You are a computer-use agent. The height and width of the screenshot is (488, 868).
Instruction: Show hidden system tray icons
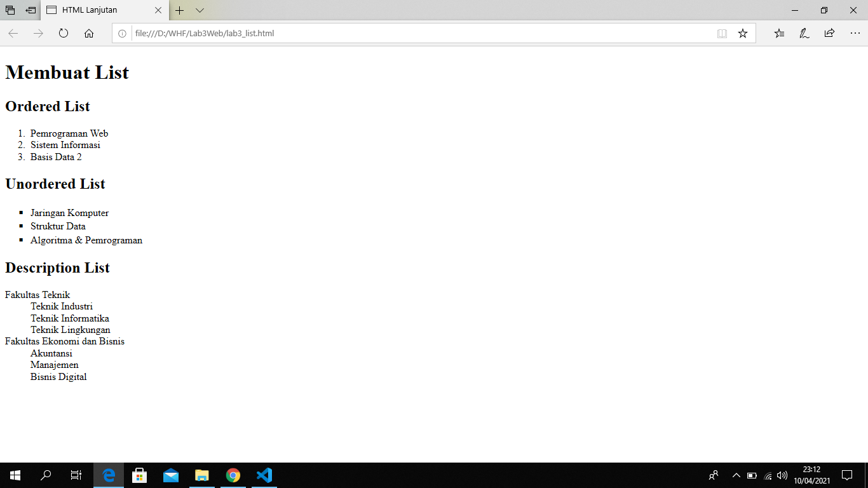[x=736, y=475]
